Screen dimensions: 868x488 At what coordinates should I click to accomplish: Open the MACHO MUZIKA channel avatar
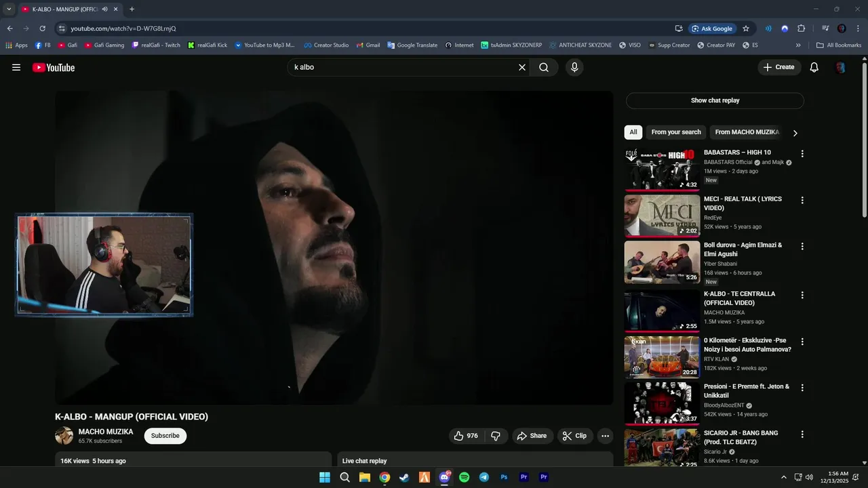coord(64,436)
